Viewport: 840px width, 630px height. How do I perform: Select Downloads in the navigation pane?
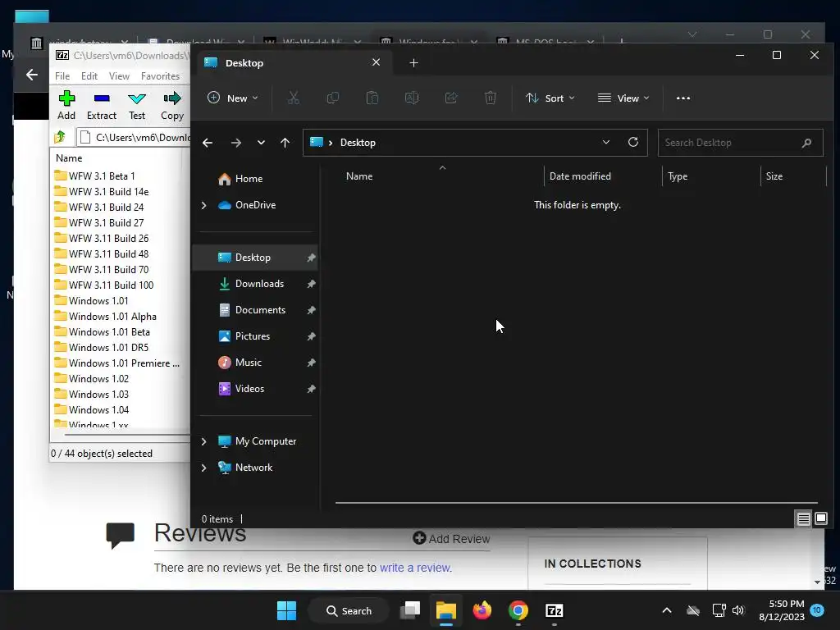click(258, 284)
